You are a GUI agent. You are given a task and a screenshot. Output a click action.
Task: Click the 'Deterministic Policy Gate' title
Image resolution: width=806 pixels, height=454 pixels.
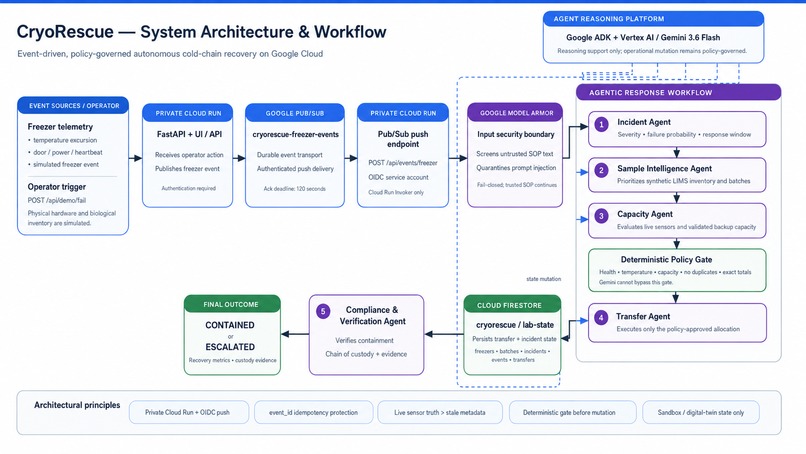[666, 260]
